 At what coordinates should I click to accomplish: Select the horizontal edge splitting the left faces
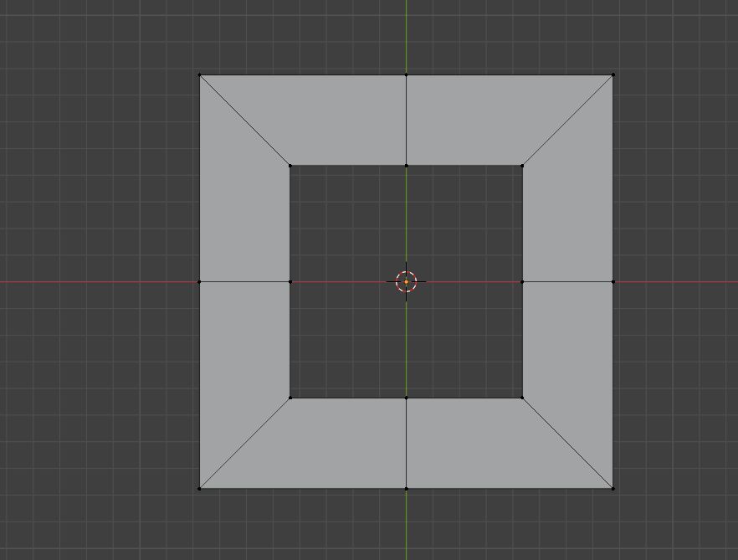pyautogui.click(x=244, y=281)
